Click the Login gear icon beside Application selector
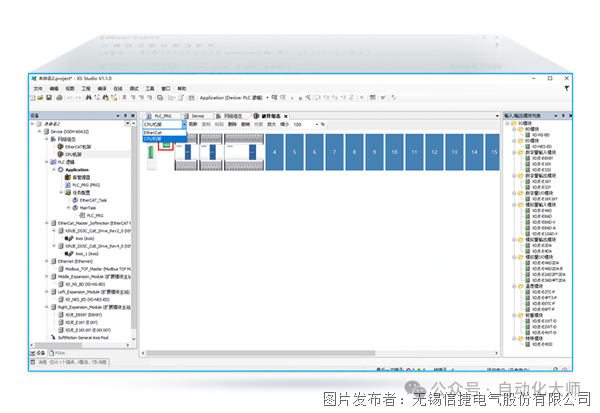 274,98
